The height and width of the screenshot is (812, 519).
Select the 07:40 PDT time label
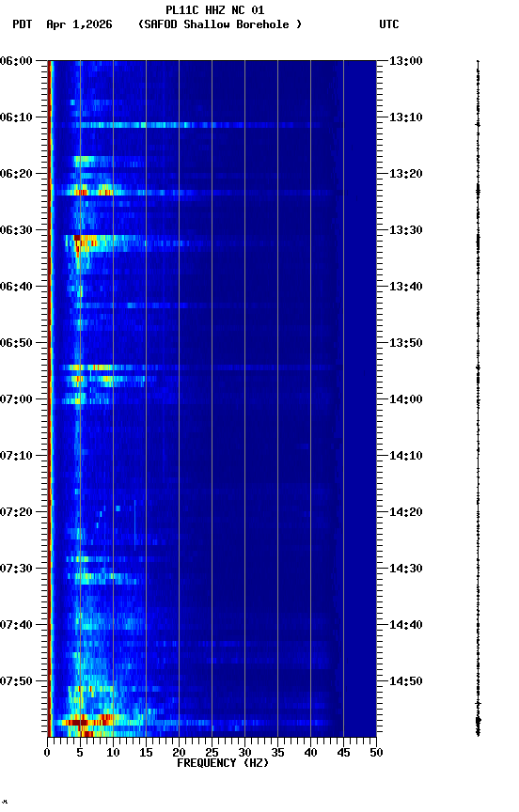[x=16, y=625]
